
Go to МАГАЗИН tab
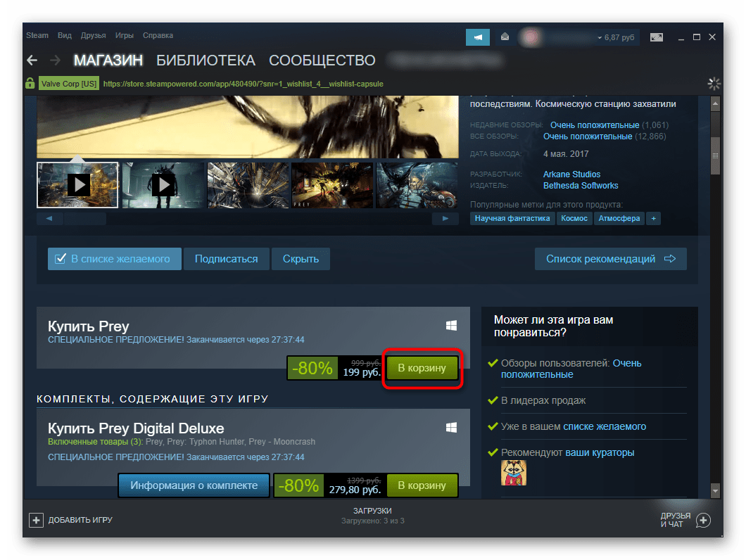[108, 61]
